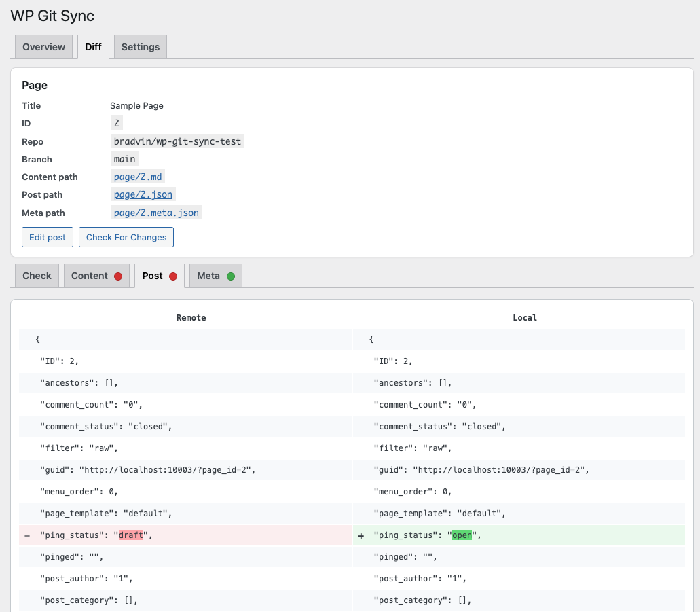Click the plus marker on local ping_status line

361,536
